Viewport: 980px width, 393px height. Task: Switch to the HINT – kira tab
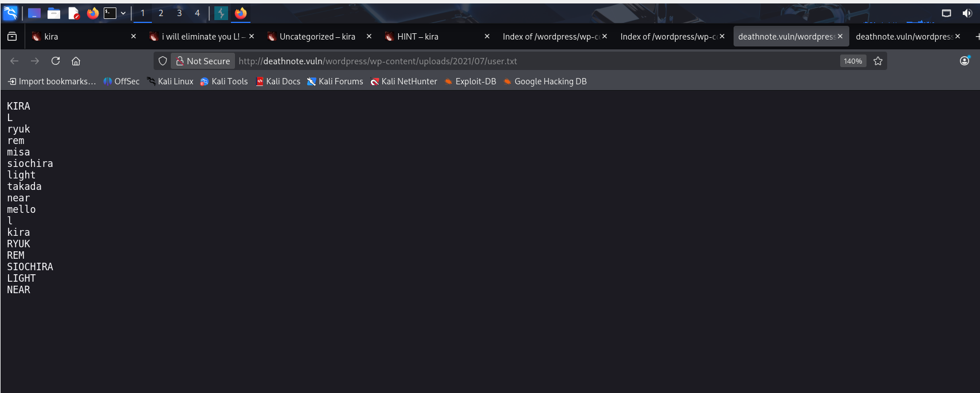[418, 37]
